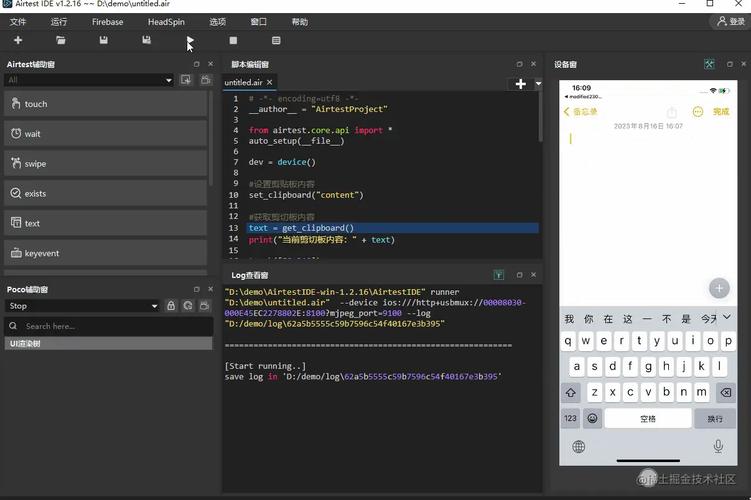Toggle the Log viewer filter icon
This screenshot has height=500, width=751.
click(x=499, y=275)
